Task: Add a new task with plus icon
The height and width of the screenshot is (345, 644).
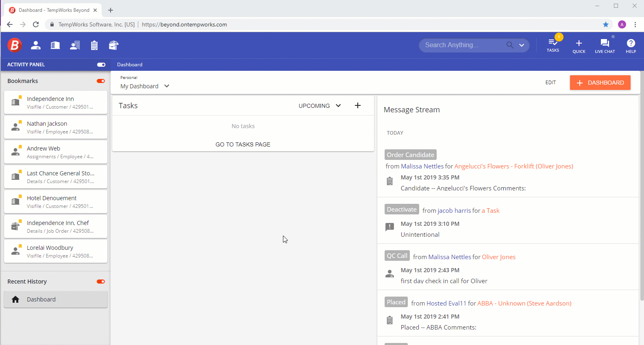Action: pos(358,105)
